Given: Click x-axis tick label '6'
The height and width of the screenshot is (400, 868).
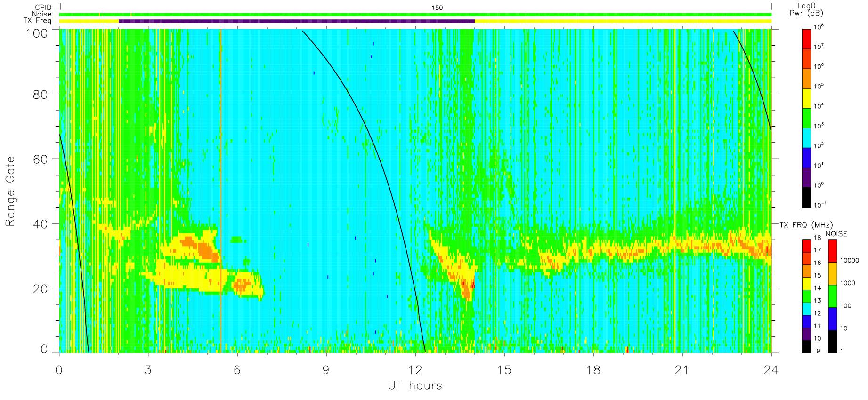Looking at the screenshot, I should tap(237, 370).
